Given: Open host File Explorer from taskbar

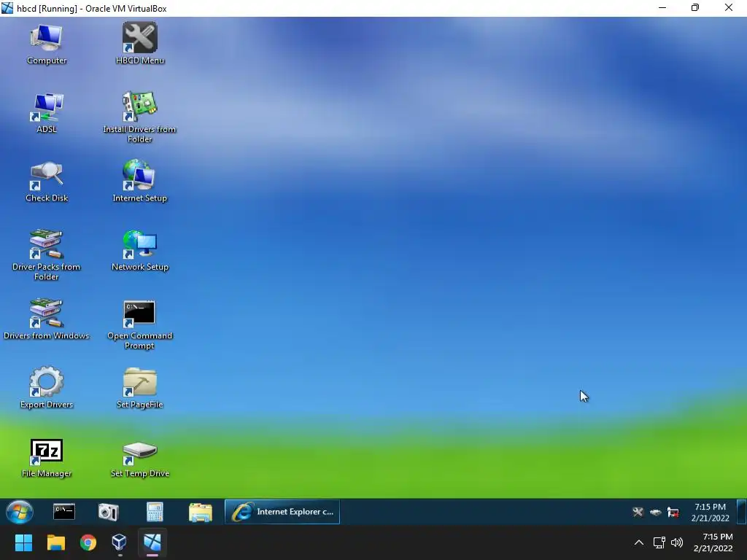Looking at the screenshot, I should [x=55, y=542].
